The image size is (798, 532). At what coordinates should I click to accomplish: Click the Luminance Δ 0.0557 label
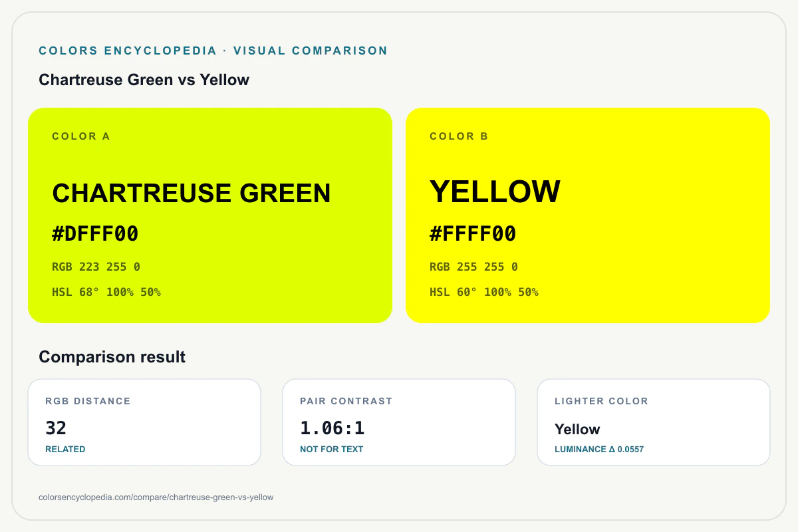point(599,450)
